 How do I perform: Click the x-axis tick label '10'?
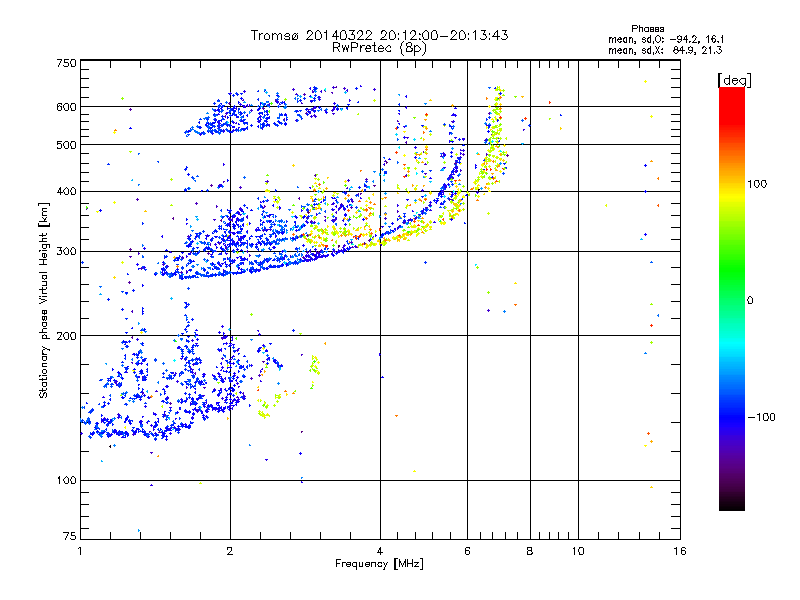(x=578, y=551)
